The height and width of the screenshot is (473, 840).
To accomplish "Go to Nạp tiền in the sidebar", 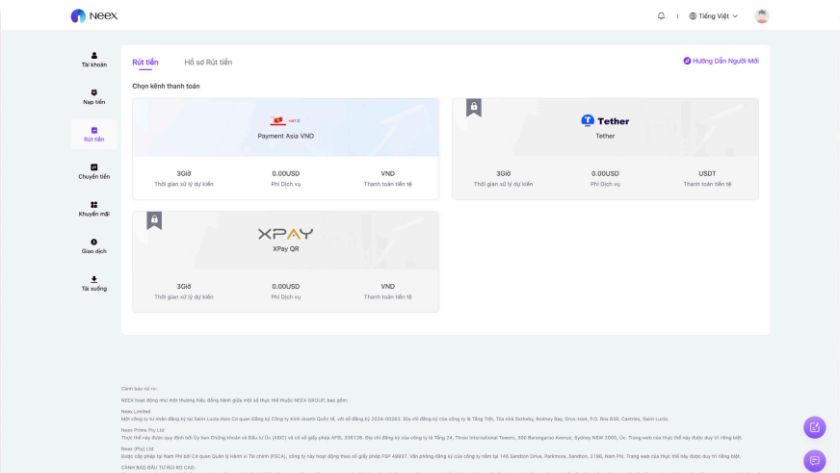I will click(x=94, y=97).
